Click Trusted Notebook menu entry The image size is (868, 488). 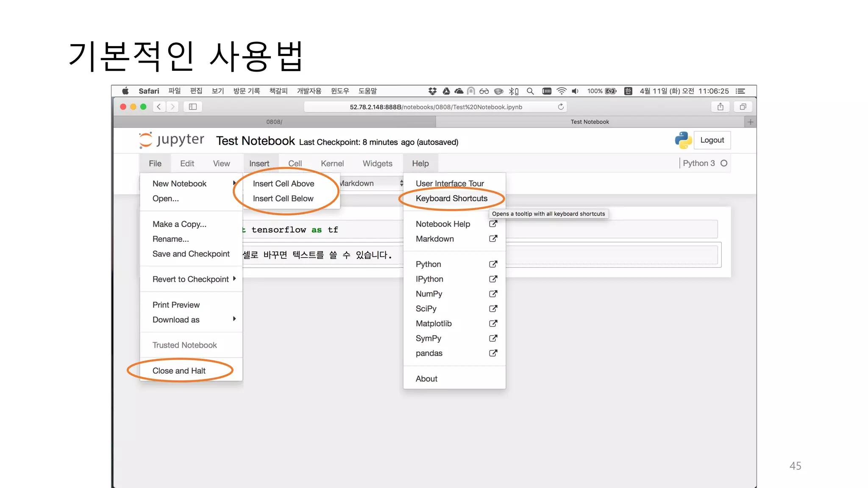185,345
